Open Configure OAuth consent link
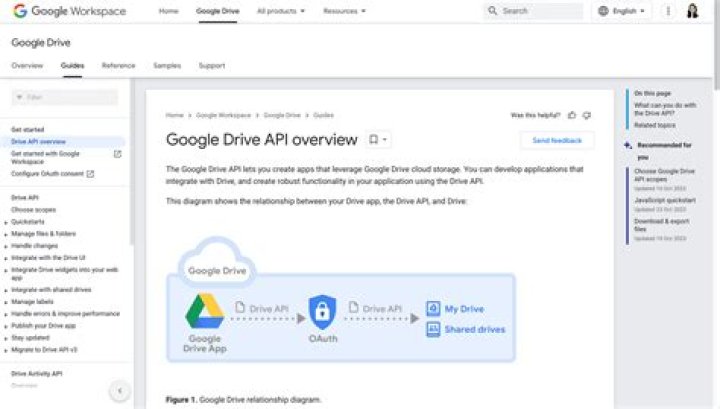Screen dimensions: 720x409 pos(47,174)
